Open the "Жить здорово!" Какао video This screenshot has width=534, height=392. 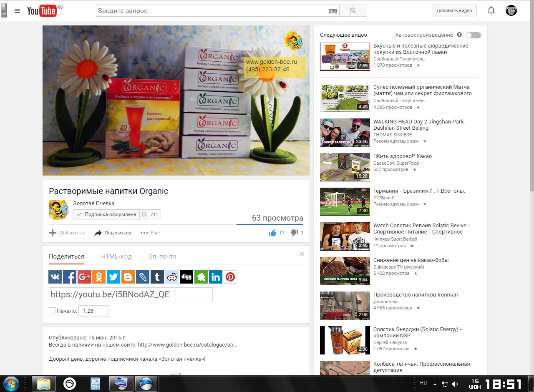click(403, 156)
